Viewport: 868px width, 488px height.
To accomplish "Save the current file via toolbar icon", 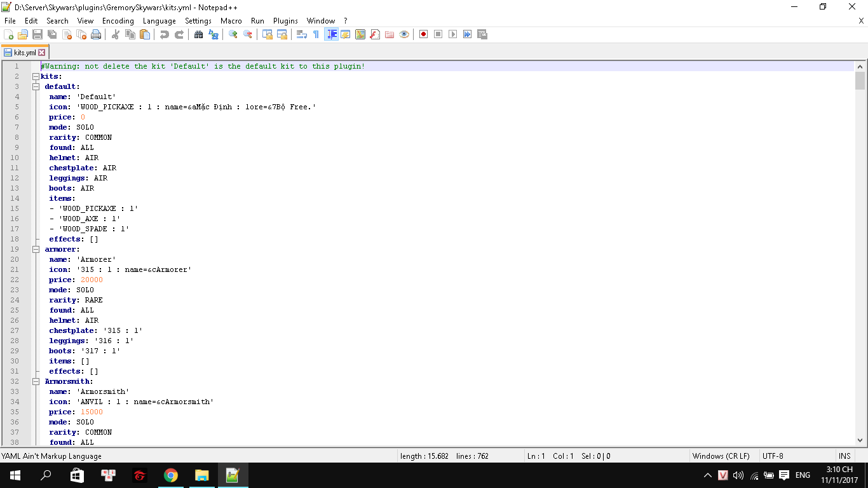I will [x=37, y=34].
